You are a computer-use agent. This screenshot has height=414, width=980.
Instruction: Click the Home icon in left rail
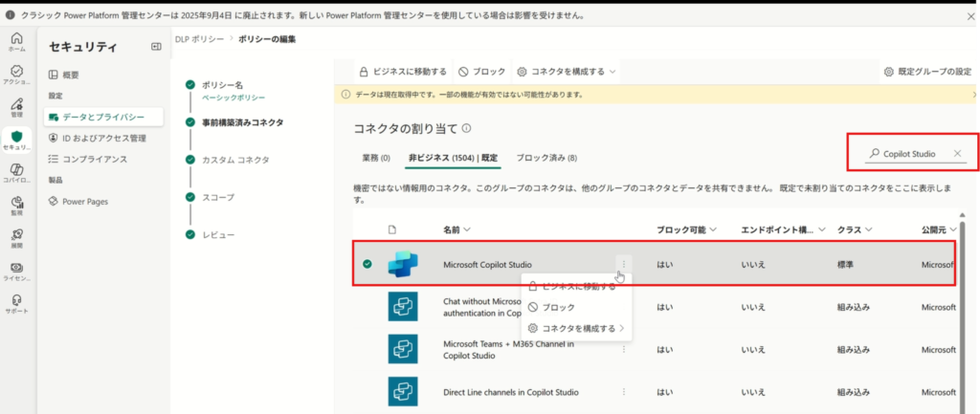16,40
